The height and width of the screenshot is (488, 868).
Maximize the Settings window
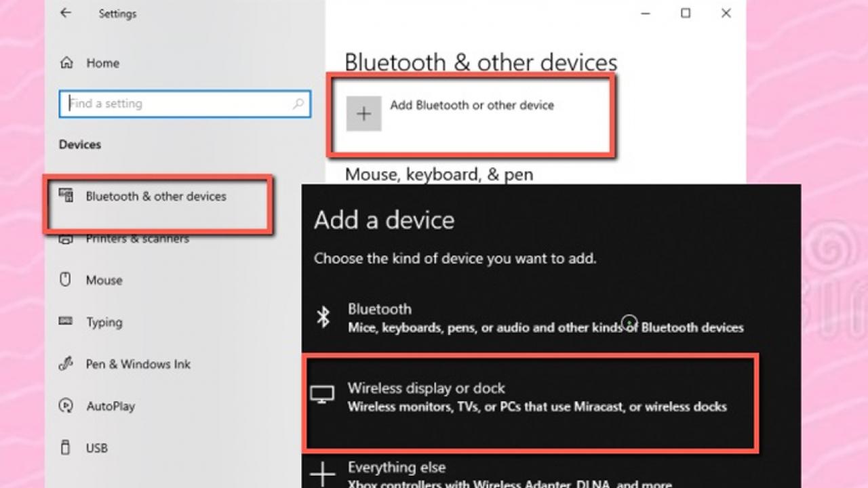click(686, 13)
